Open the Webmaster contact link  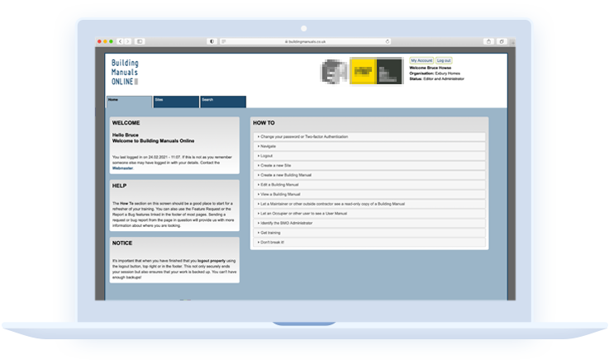123,168
